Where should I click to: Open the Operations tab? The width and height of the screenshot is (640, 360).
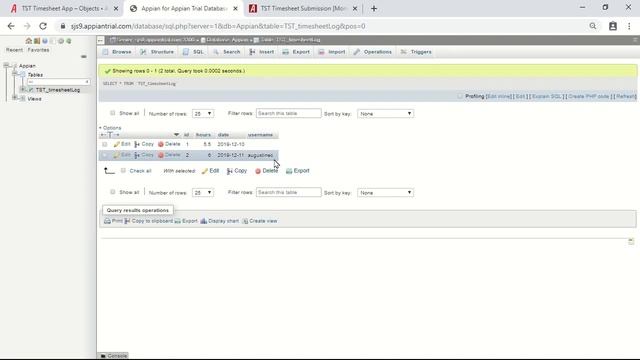pyautogui.click(x=373, y=52)
